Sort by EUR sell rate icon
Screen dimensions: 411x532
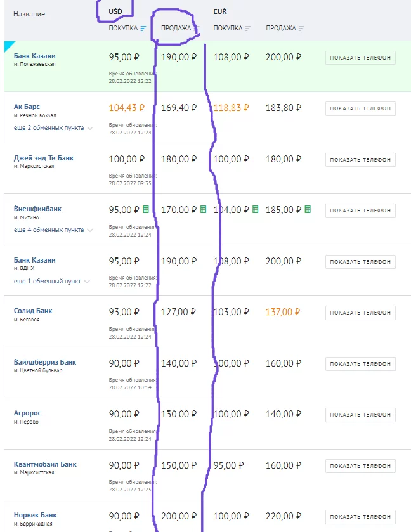(x=301, y=28)
